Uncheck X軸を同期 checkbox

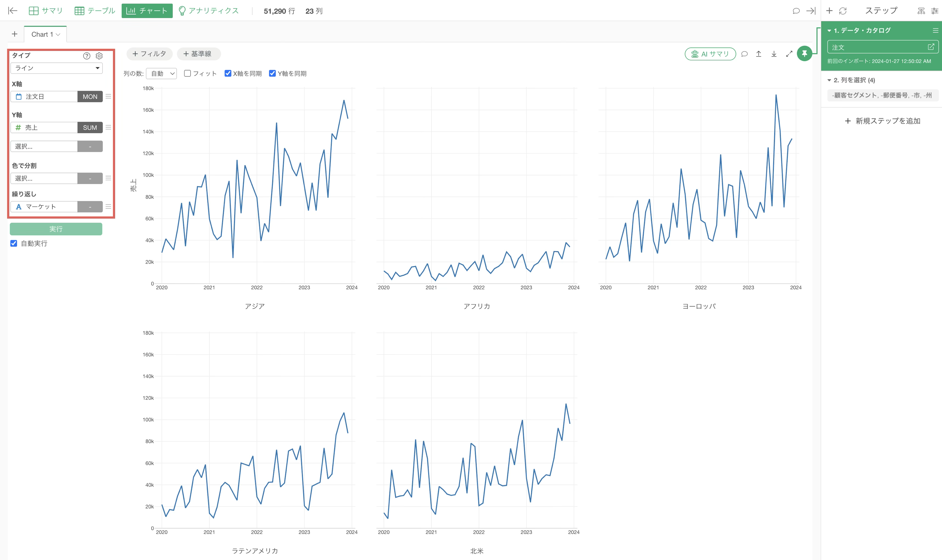(228, 73)
